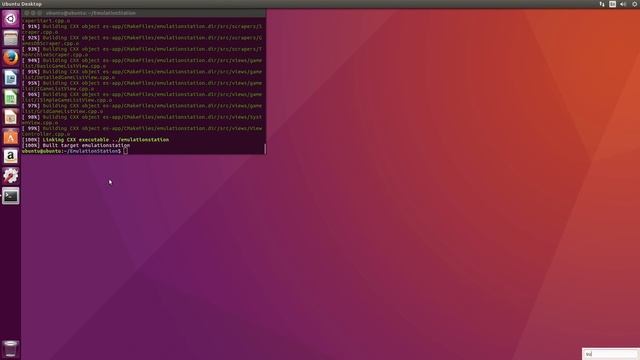Open LibreOffice Impress from the launcher

[x=11, y=117]
